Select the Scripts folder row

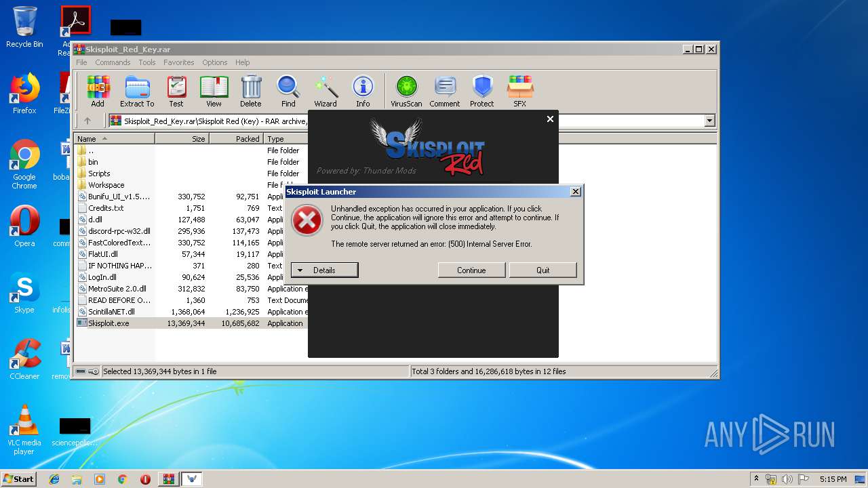tap(191, 174)
